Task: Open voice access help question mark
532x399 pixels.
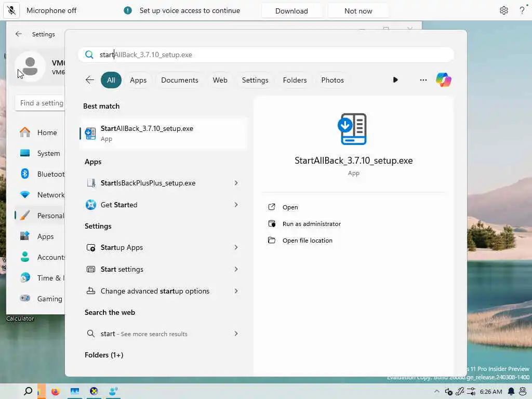Action: point(522,10)
